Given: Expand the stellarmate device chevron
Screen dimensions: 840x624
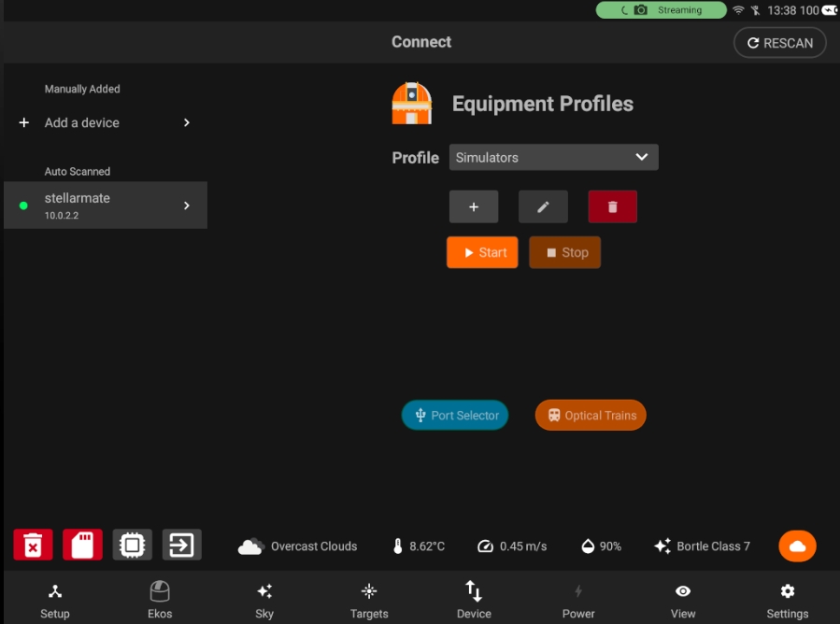Looking at the screenshot, I should (187, 206).
